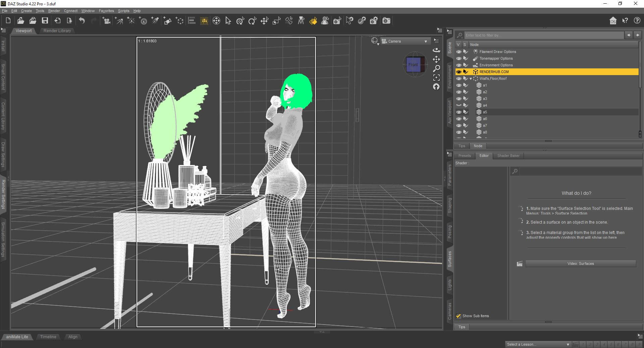Select the Joint Editor bone tool

tap(289, 21)
